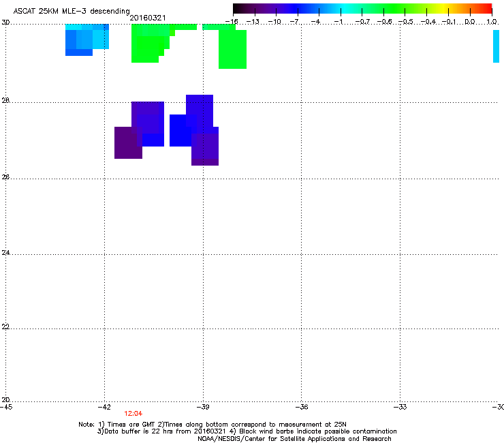The height and width of the screenshot is (443, 504).
Task: Click the red time stamp 12:04
Action: (133, 414)
